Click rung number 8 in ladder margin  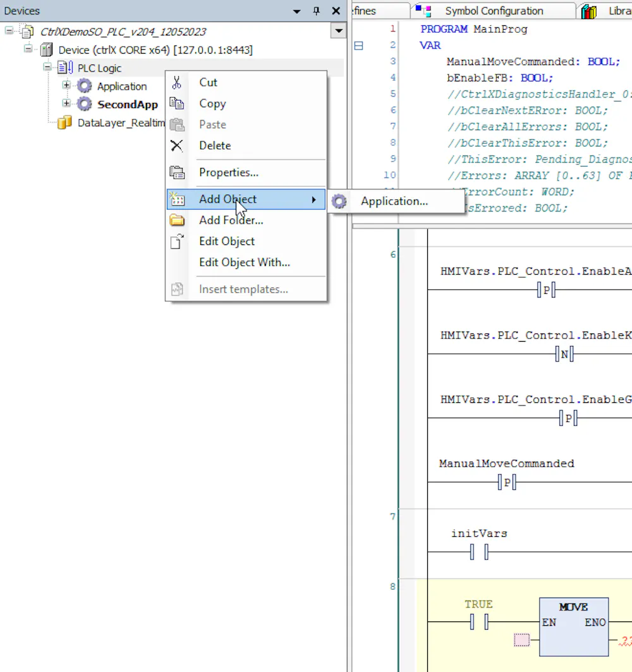tap(392, 586)
